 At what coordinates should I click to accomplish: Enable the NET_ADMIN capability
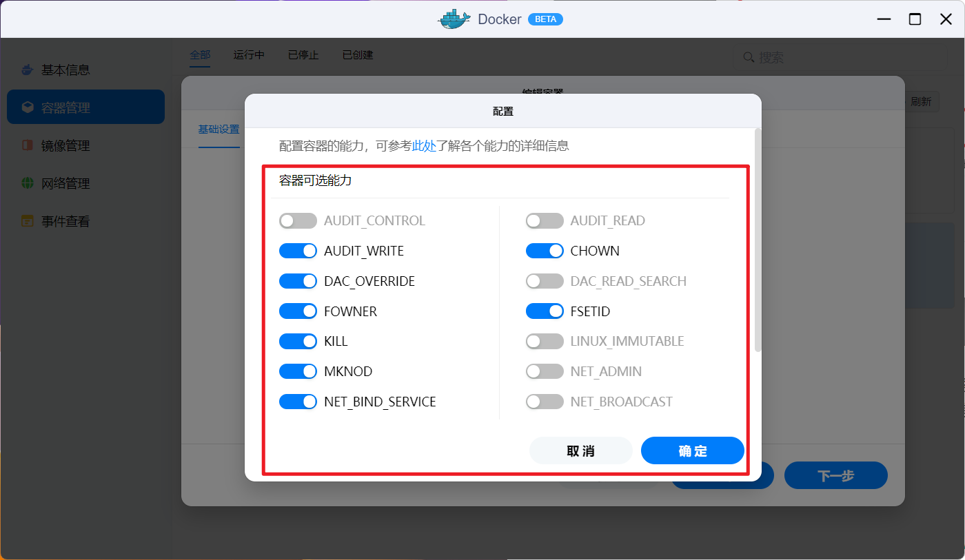pyautogui.click(x=545, y=371)
